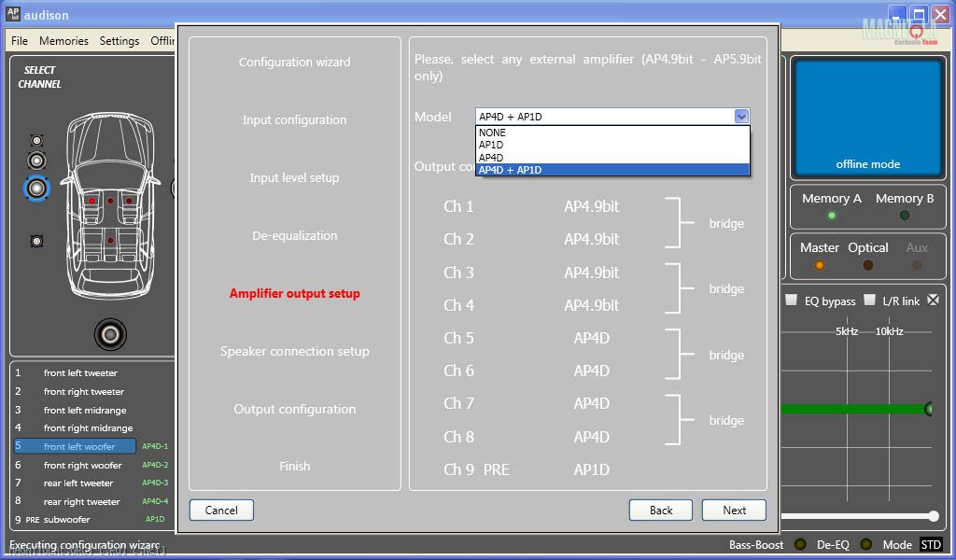Screen dimensions: 956x560
Task: Click the Next button
Action: 734,510
